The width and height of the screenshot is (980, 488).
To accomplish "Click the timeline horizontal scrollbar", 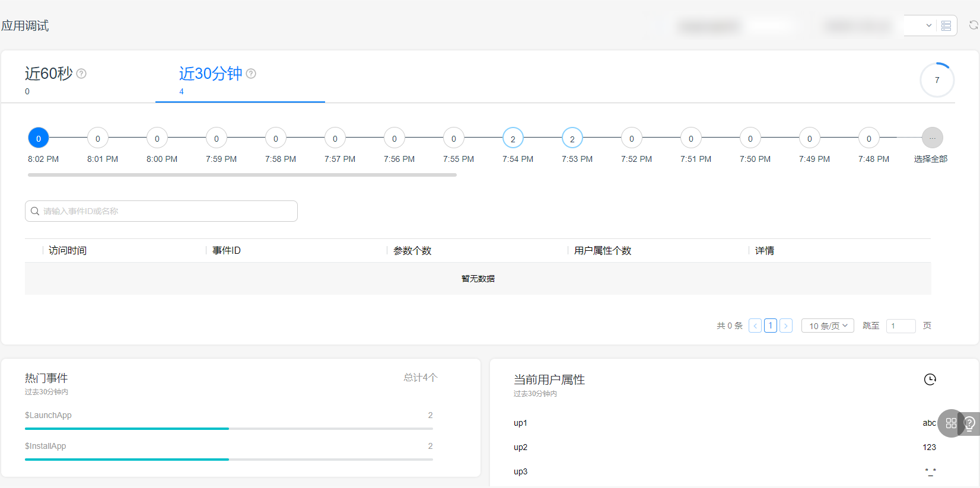I will click(242, 175).
